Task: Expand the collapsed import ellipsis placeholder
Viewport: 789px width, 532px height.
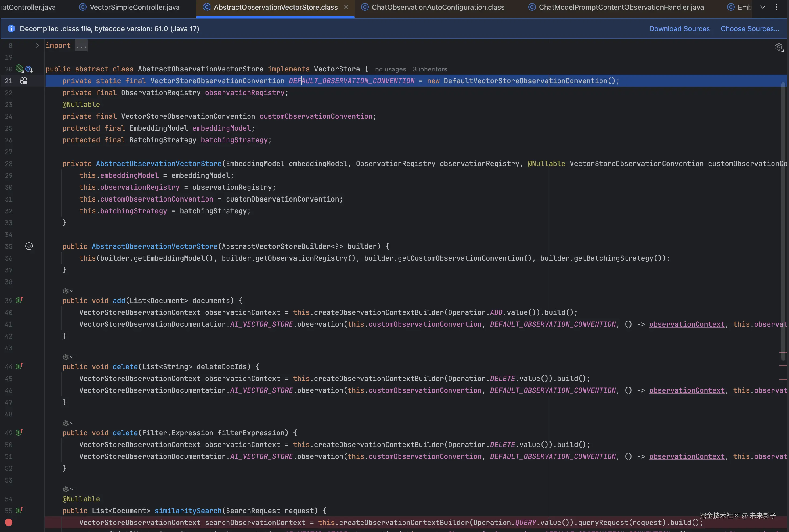Action: pyautogui.click(x=81, y=45)
